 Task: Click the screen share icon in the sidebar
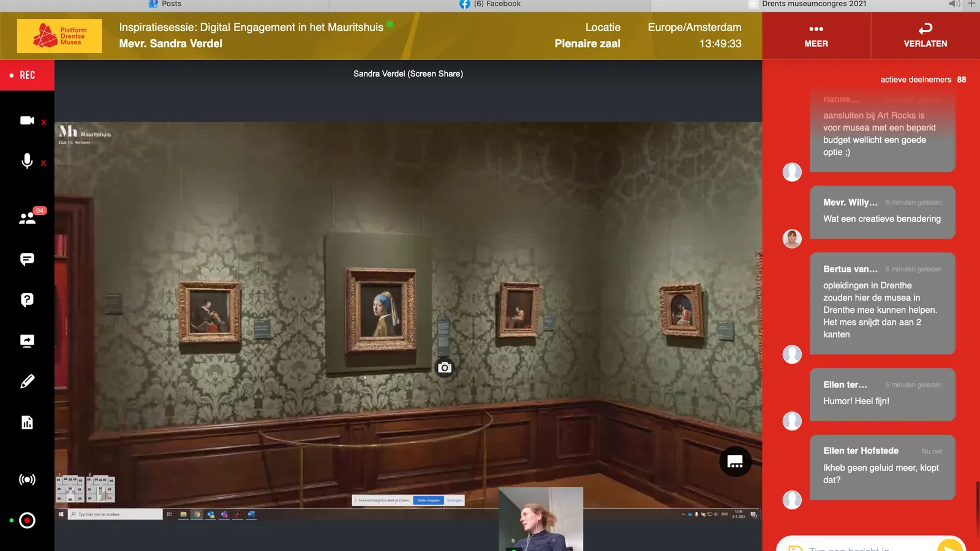pyautogui.click(x=26, y=340)
